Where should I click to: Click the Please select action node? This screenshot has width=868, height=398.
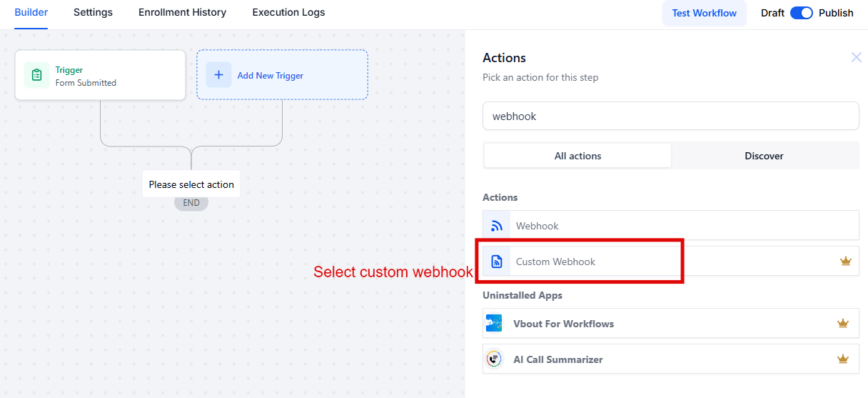(x=191, y=184)
